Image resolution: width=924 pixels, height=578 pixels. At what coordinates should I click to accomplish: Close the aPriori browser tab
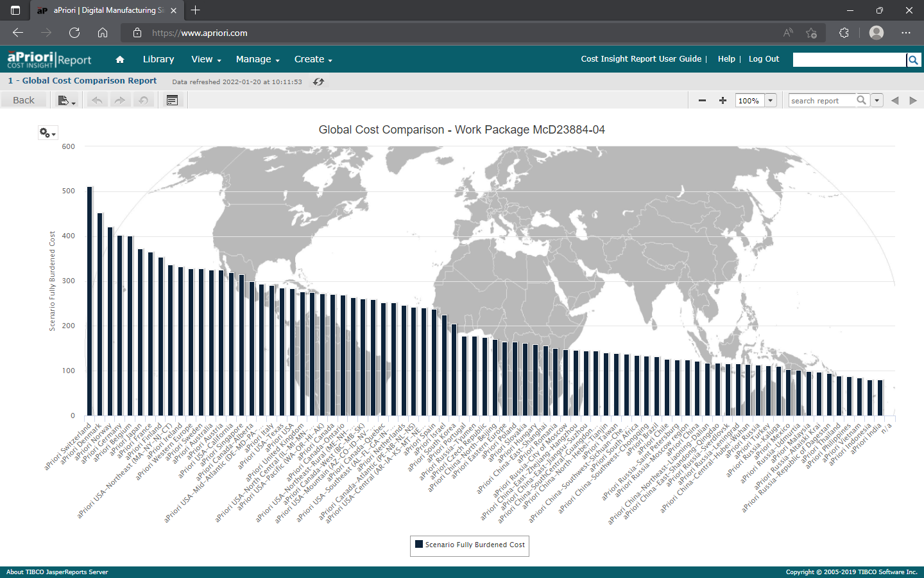(174, 10)
